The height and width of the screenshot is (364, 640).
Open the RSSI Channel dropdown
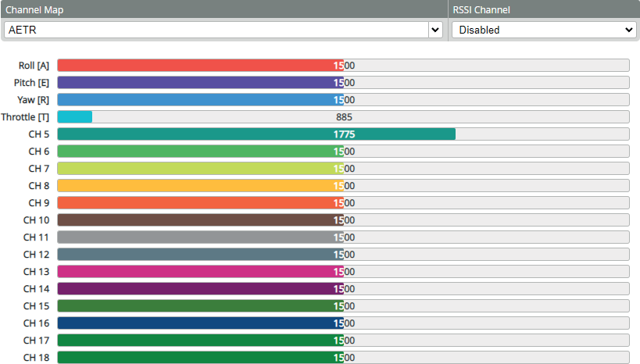coord(544,30)
